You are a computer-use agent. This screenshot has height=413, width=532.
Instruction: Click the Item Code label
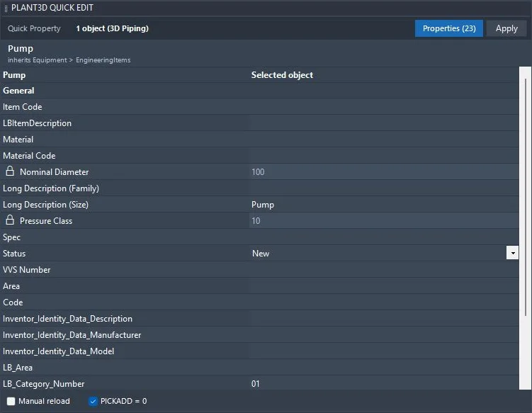click(23, 107)
